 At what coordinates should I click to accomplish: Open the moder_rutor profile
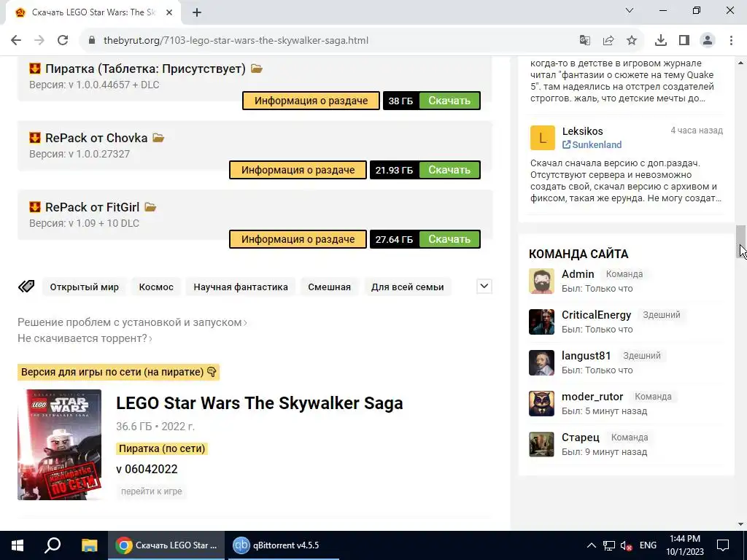pos(592,397)
